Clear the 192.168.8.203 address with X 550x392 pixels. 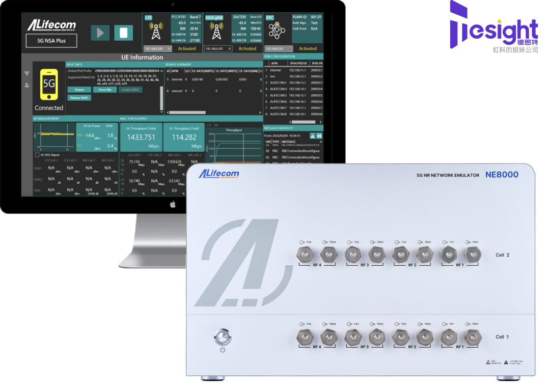click(230, 49)
